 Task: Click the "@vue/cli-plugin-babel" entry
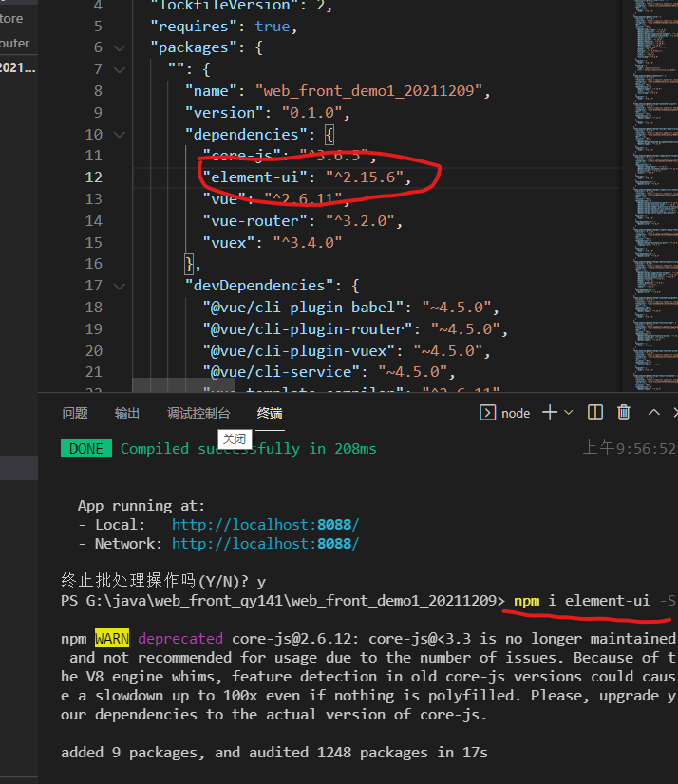[x=350, y=307]
